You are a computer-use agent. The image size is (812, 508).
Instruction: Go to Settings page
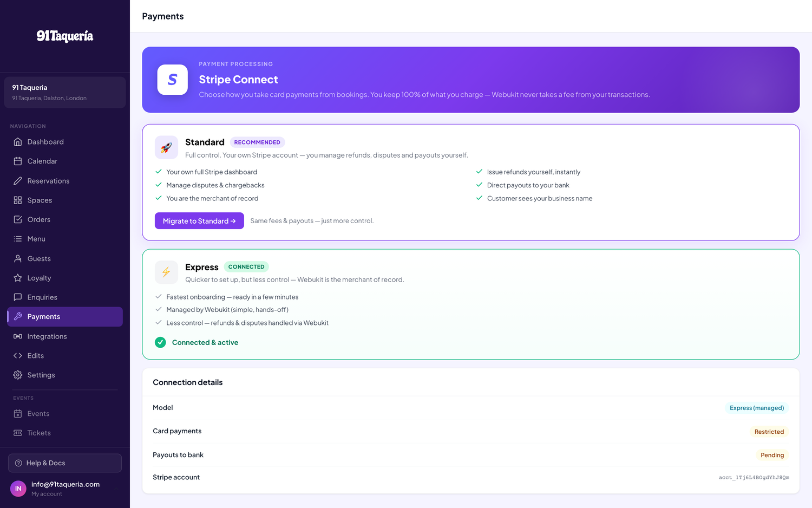tap(65, 375)
